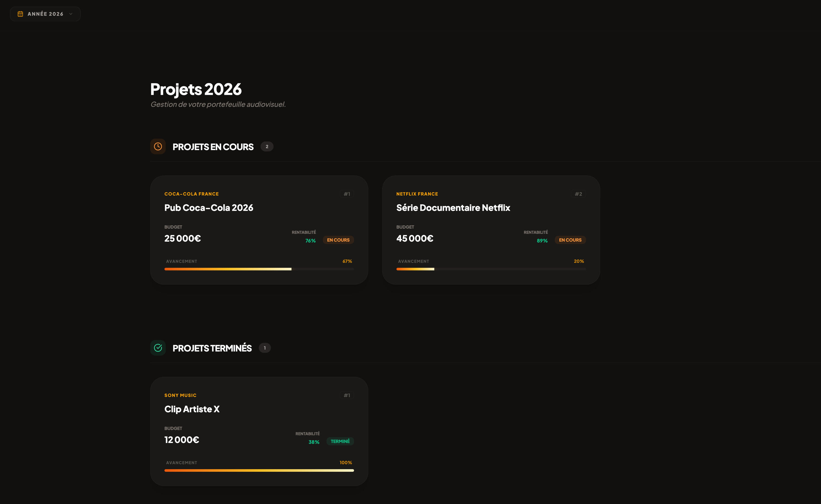Screen dimensions: 821x504
Task: Click the orange clock icon for projects en cours
Action: click(158, 147)
